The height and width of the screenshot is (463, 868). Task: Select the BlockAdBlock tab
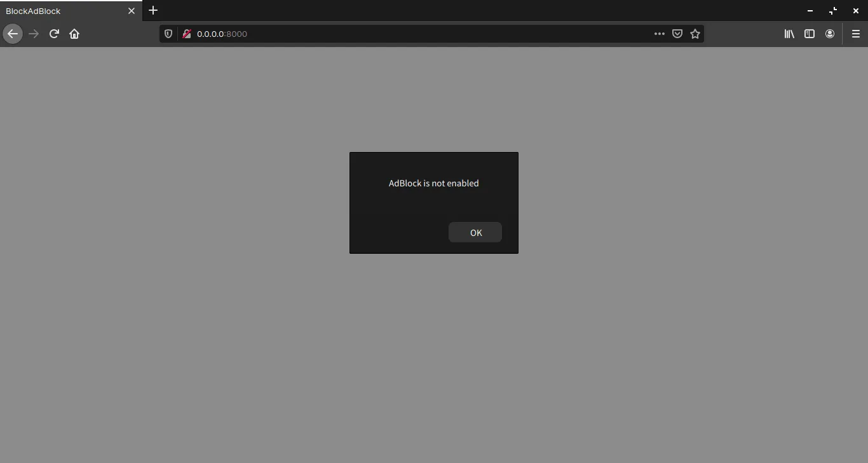click(71, 11)
